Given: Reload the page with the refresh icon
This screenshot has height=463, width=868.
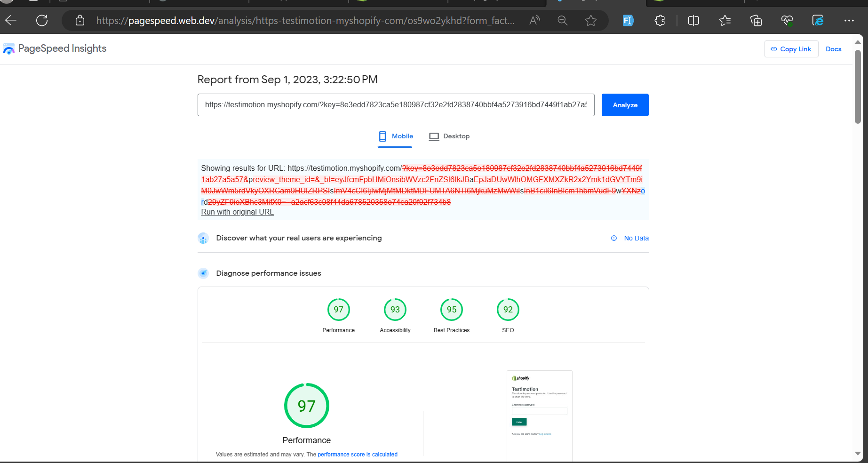Looking at the screenshot, I should 42,20.
